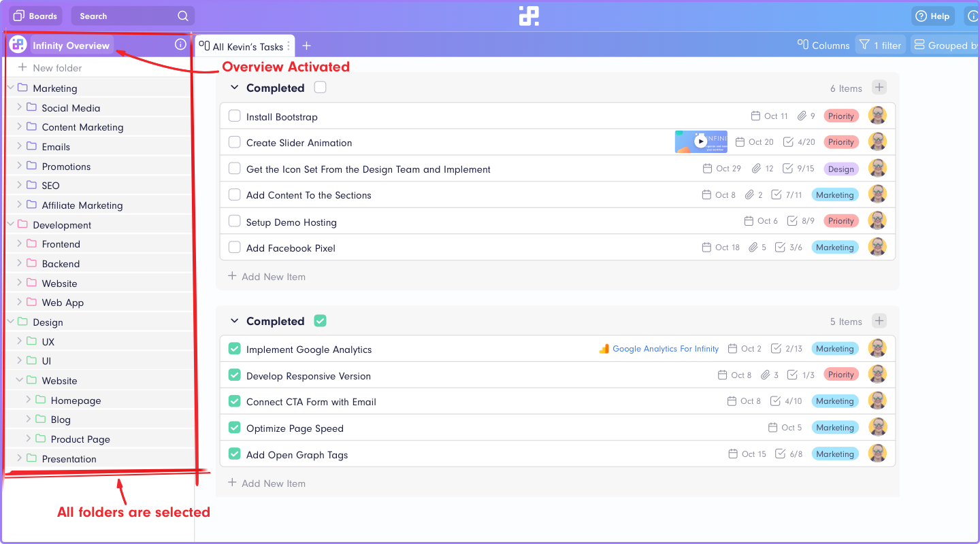
Task: Play the Create Slider Animation video thumbnail
Action: tap(701, 141)
